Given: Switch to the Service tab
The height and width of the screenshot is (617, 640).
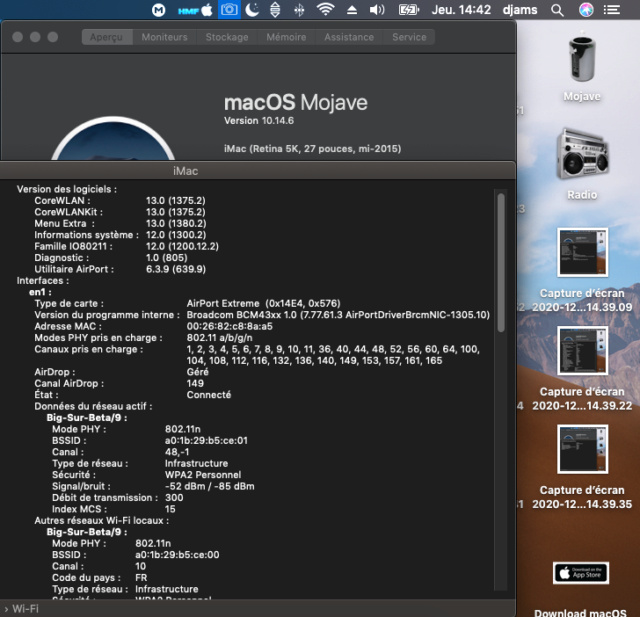Looking at the screenshot, I should (409, 37).
